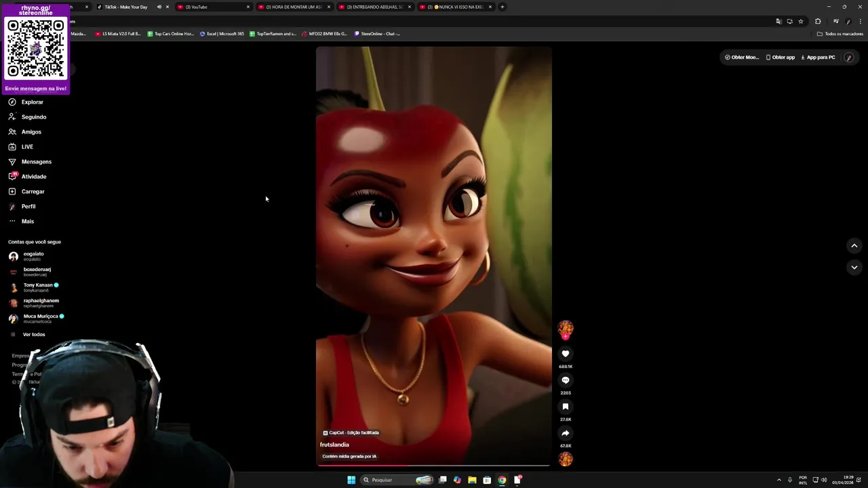The height and width of the screenshot is (488, 868).
Task: Open Chrome three-dot menu
Action: tap(860, 21)
